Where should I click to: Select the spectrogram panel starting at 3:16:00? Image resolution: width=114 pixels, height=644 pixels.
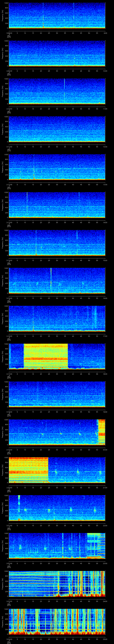57,319
